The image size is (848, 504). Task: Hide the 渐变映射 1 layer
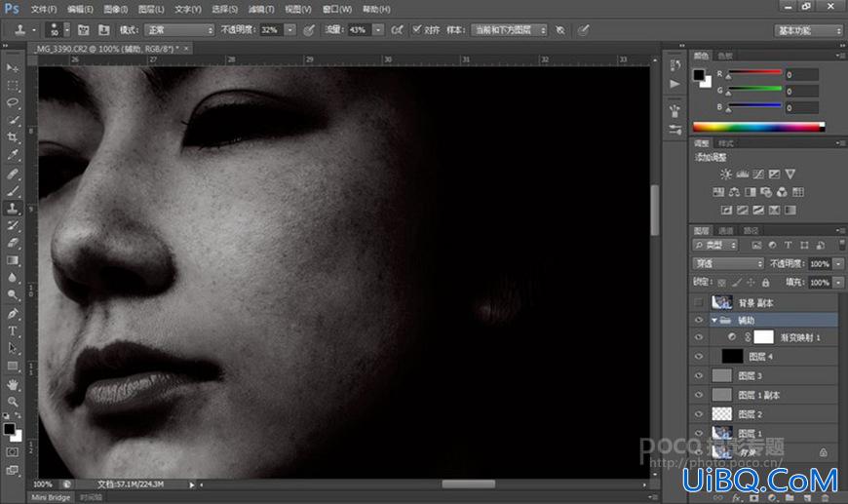point(699,337)
